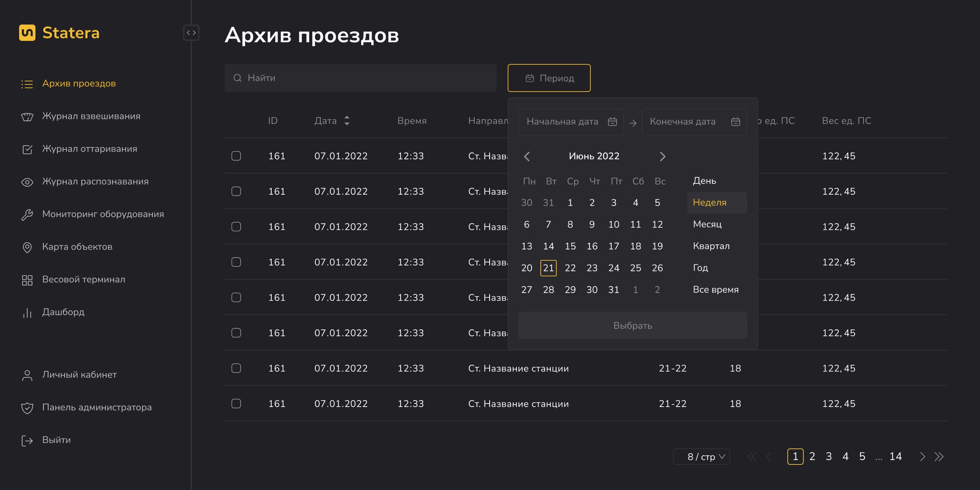Go to page 4
980x490 pixels.
tap(845, 457)
